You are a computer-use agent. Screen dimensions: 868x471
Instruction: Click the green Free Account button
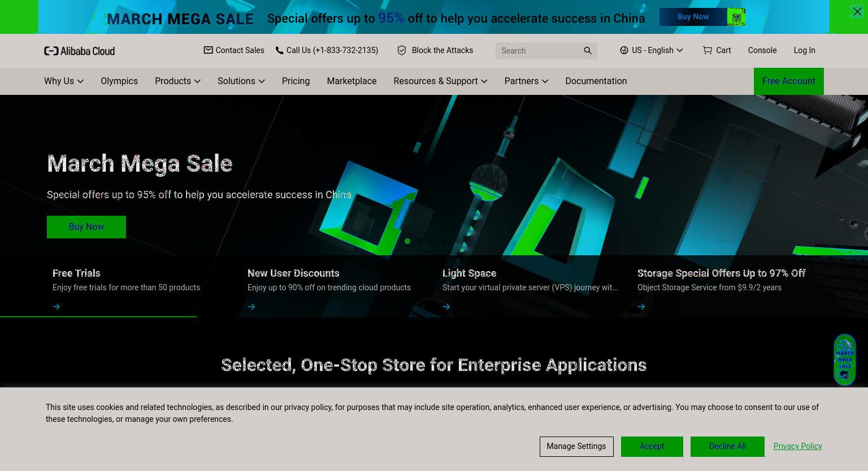[788, 81]
